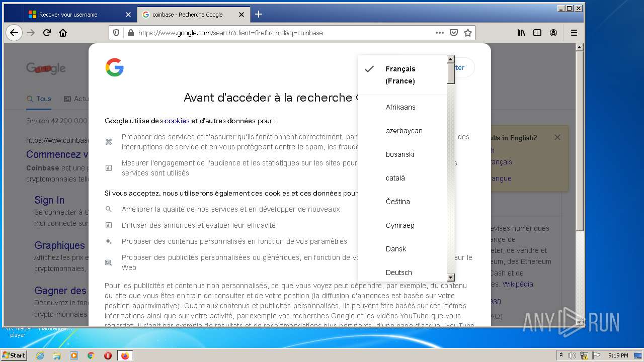The width and height of the screenshot is (644, 362).
Task: Launch Chrome from taskbar
Action: [x=91, y=355]
